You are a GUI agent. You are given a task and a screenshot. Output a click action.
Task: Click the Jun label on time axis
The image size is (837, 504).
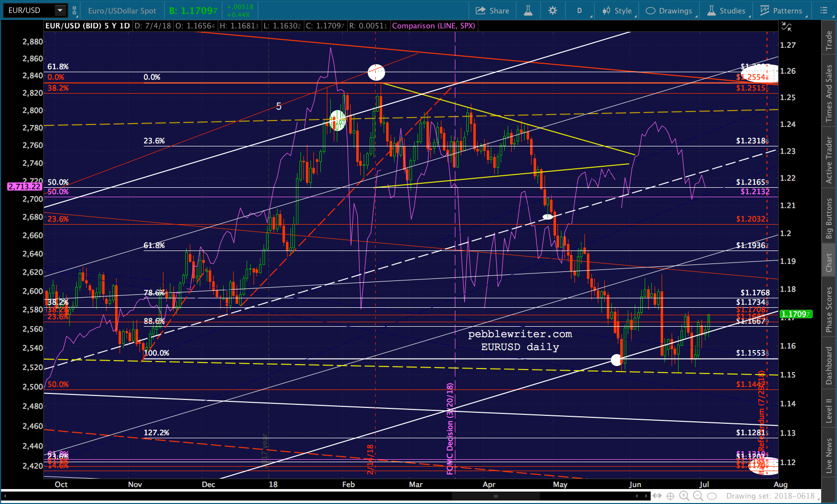coord(635,484)
